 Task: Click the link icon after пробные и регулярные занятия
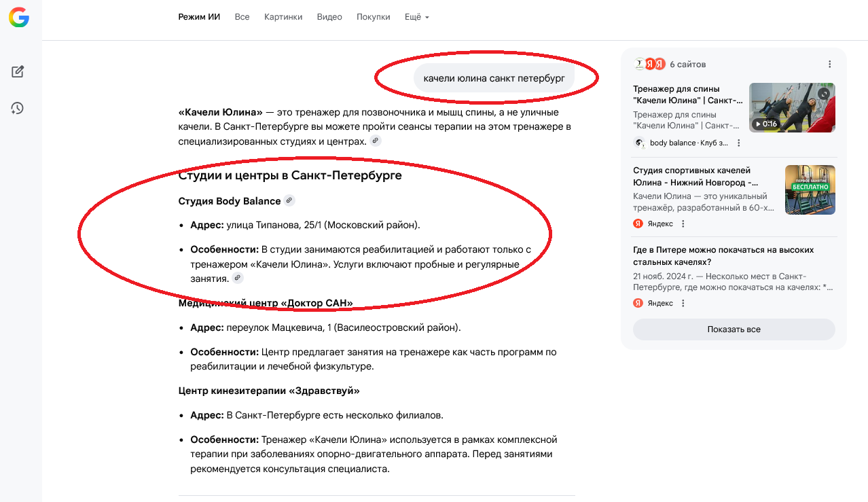point(237,278)
